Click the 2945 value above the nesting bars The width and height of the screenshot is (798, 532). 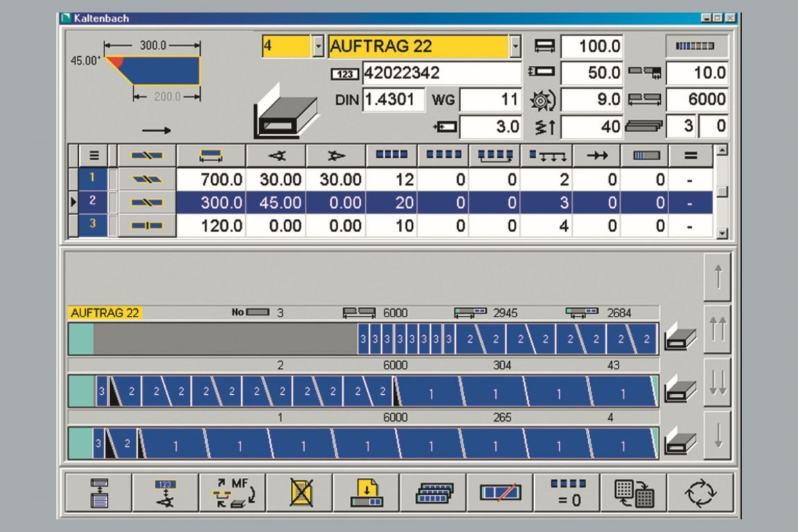tap(505, 313)
